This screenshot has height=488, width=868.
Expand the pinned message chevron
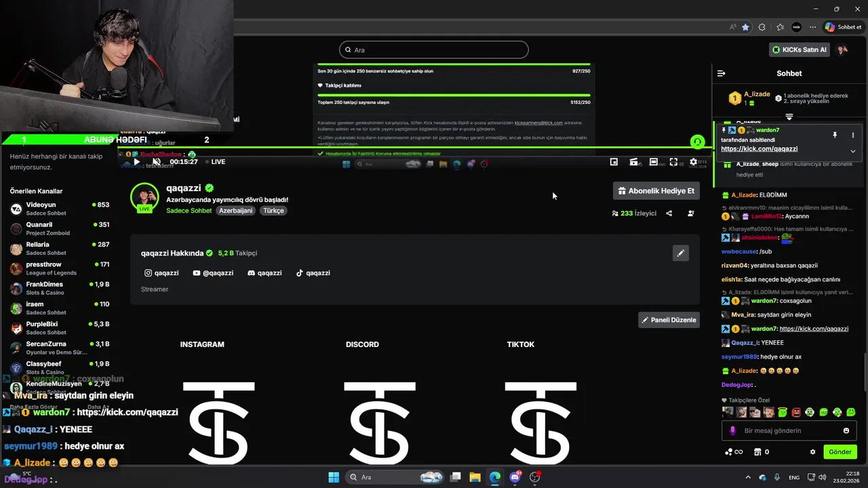click(x=853, y=151)
